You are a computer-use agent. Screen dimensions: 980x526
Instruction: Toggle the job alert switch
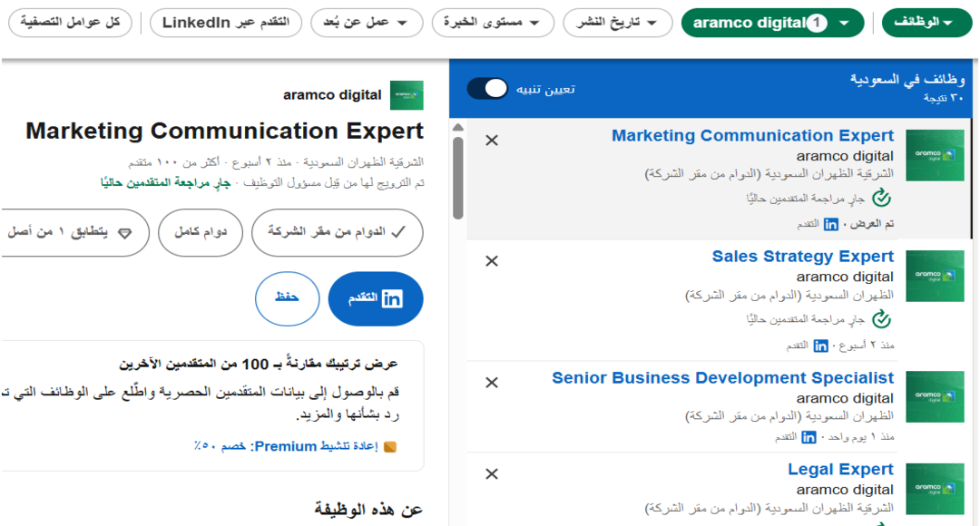pos(487,88)
